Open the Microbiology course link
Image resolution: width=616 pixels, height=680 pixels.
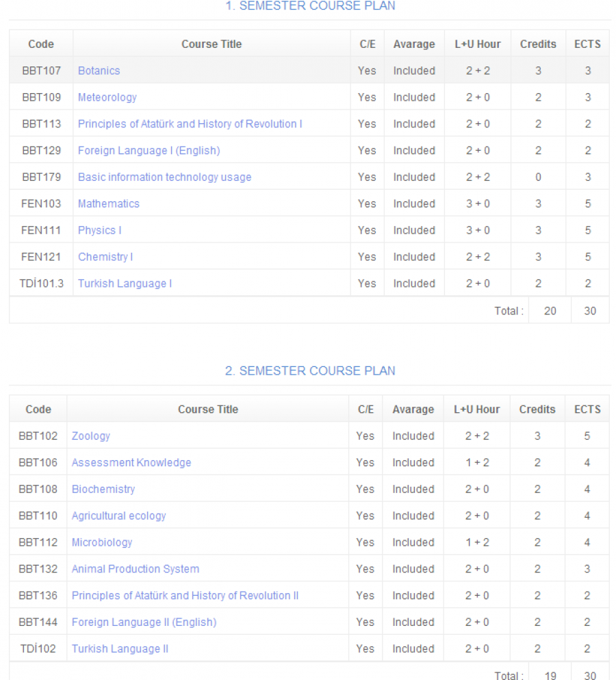click(102, 542)
